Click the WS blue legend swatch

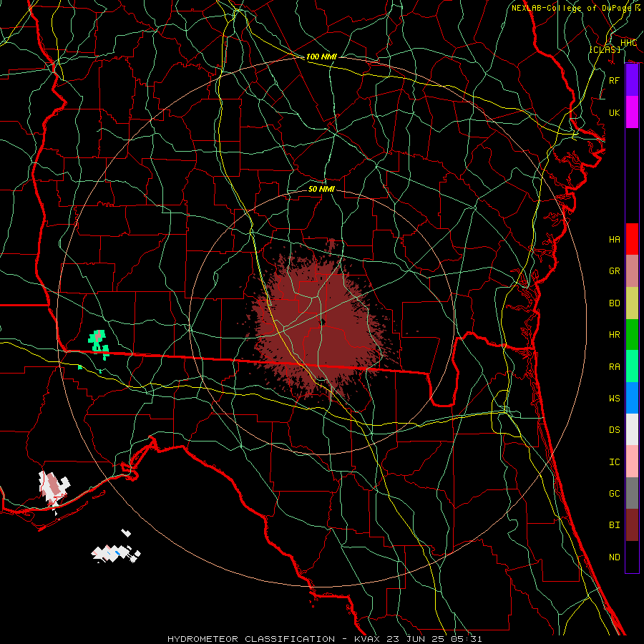click(x=632, y=398)
